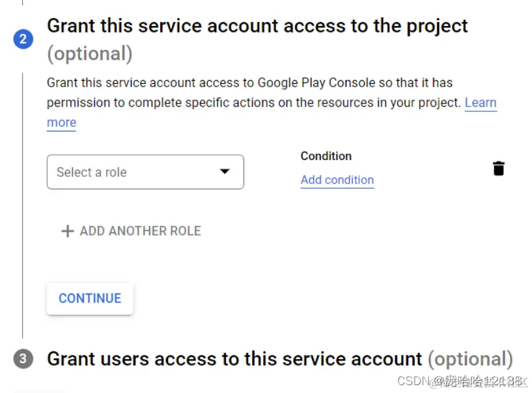Screen dimensions: 532x393
Task: Click the step 3 number circle
Action: [x=23, y=359]
